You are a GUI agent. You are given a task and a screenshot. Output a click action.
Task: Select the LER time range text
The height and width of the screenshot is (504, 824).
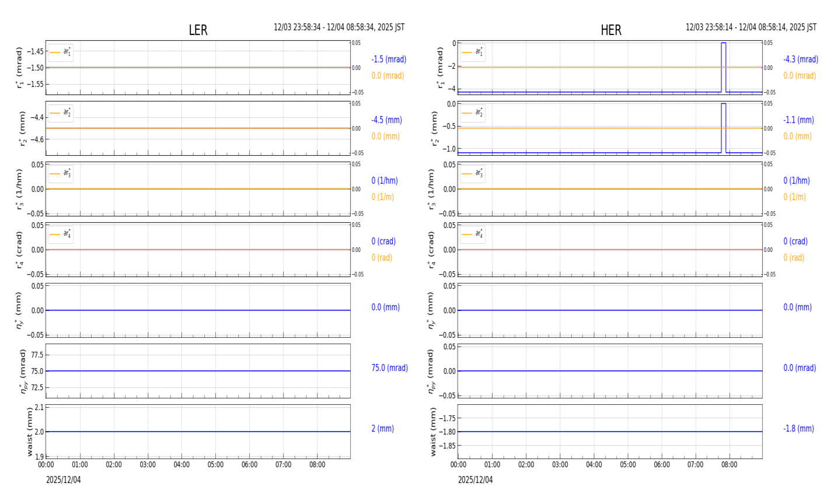[339, 27]
